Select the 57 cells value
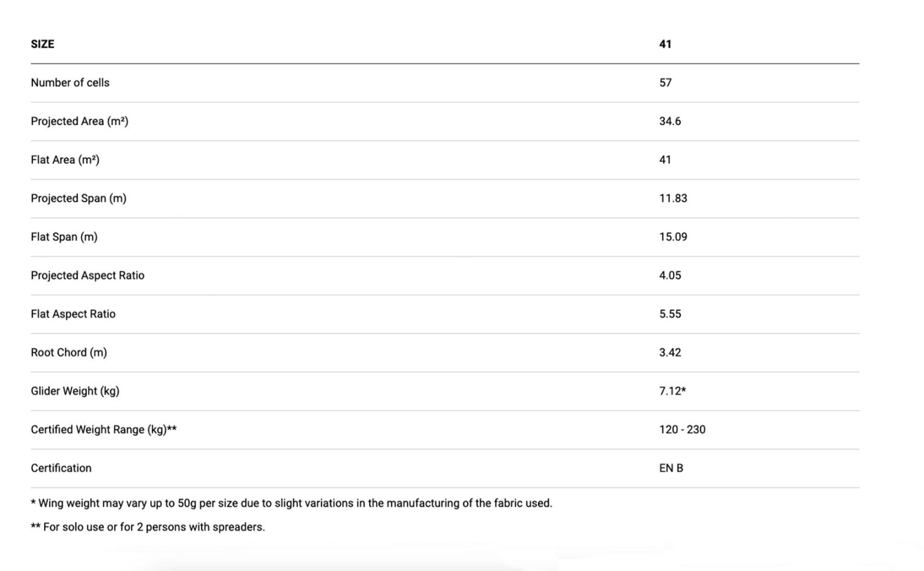The width and height of the screenshot is (924, 571). click(x=665, y=83)
